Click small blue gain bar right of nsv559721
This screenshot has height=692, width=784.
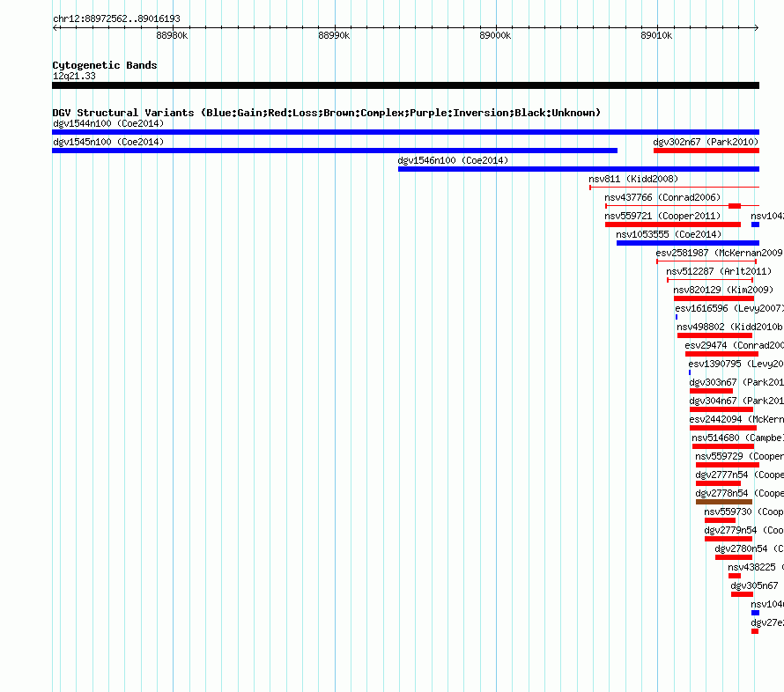tap(755, 225)
